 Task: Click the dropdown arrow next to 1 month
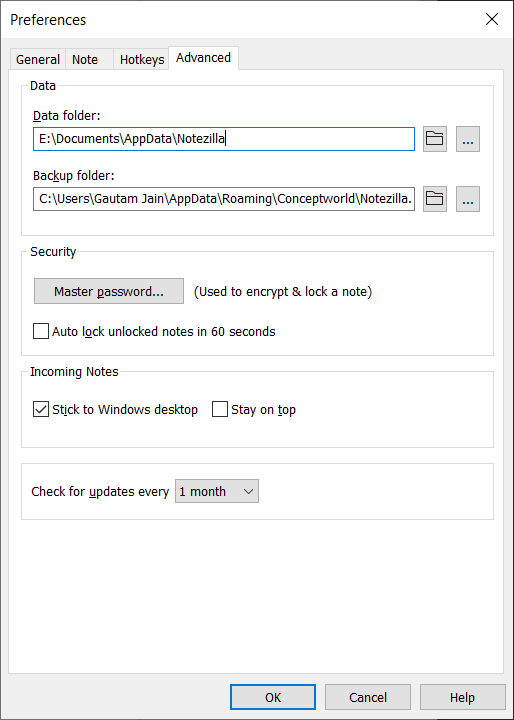249,491
